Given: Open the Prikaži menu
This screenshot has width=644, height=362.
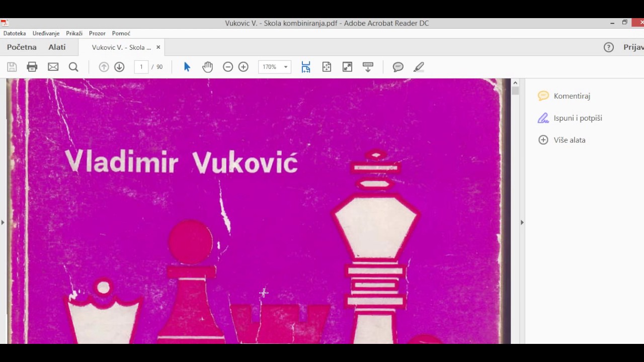Looking at the screenshot, I should [x=74, y=33].
